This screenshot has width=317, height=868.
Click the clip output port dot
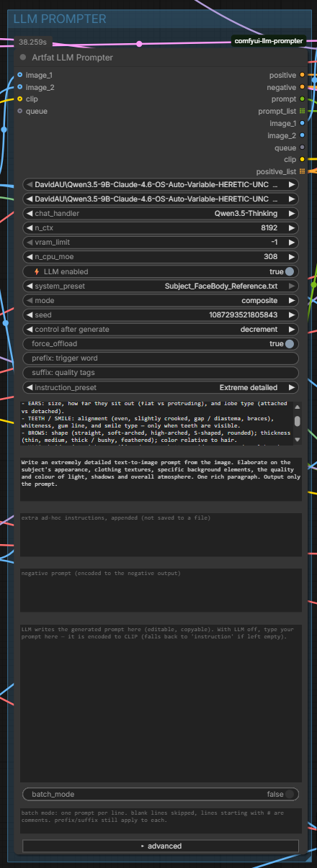tap(302, 159)
